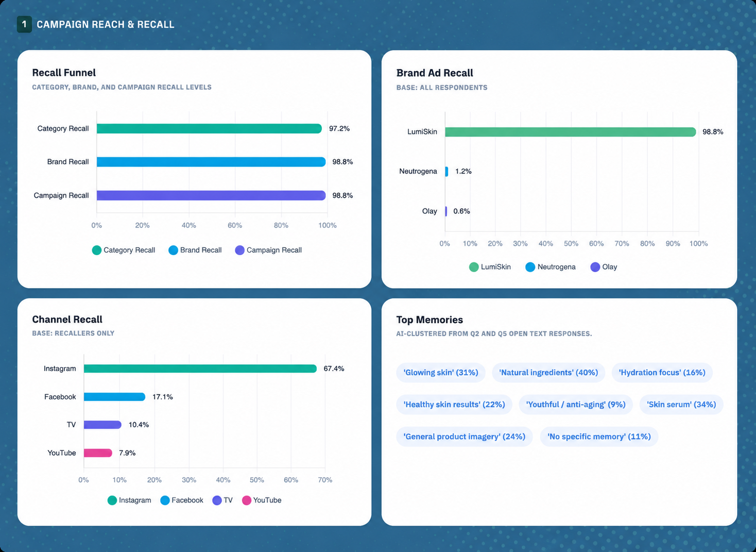Select the 'Hydration focus' (16%) memory tag
Screen dimensions: 756x552
(662, 373)
